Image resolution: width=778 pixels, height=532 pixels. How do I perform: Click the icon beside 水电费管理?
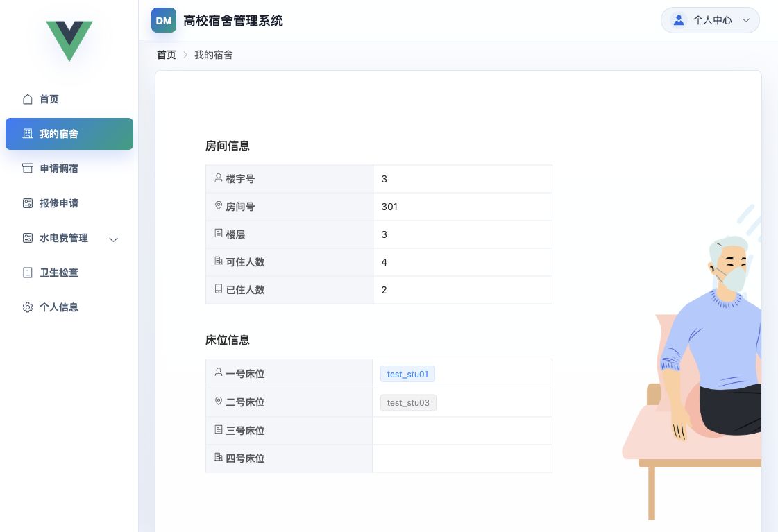click(x=28, y=238)
